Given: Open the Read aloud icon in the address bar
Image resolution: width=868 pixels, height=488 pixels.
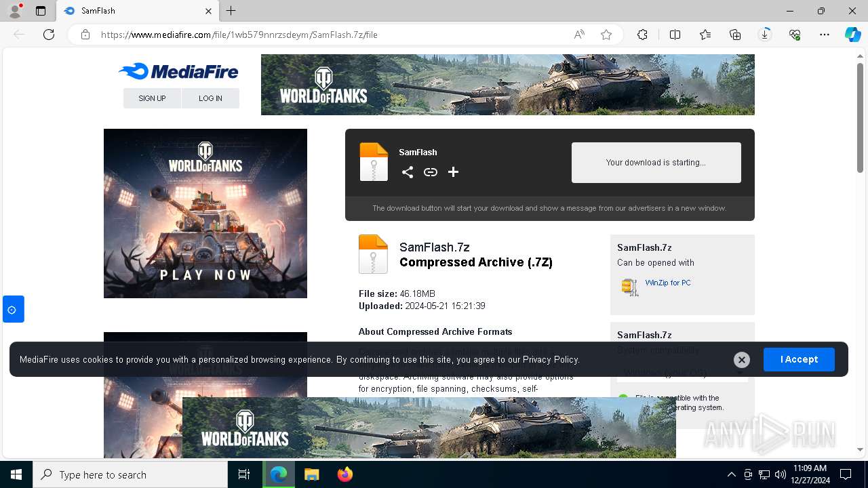Looking at the screenshot, I should 579,35.
